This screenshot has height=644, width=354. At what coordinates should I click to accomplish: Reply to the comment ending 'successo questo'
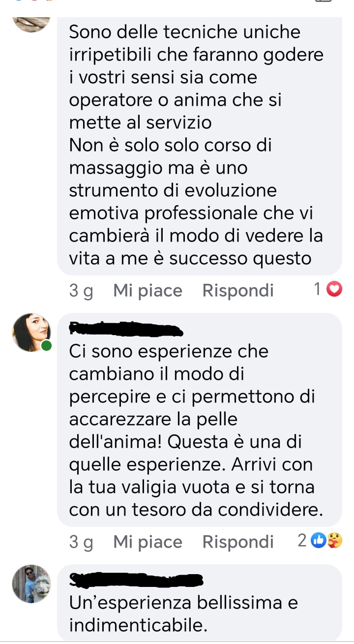(x=238, y=291)
